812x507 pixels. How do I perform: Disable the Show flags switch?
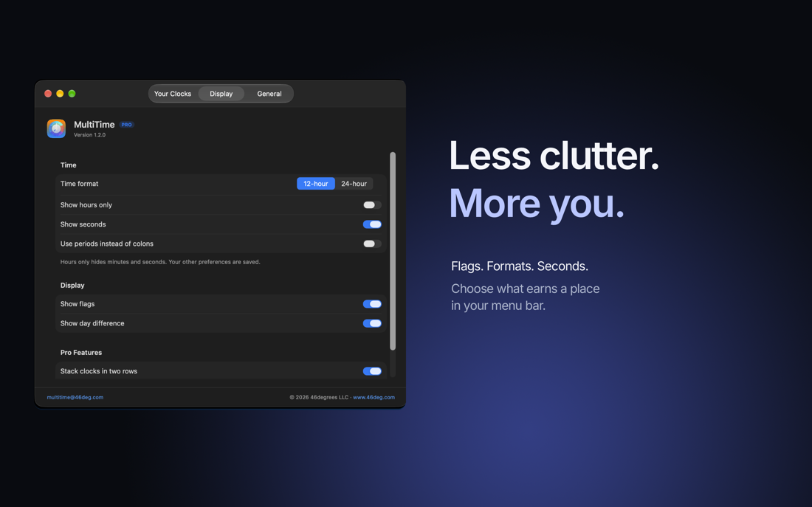(372, 304)
